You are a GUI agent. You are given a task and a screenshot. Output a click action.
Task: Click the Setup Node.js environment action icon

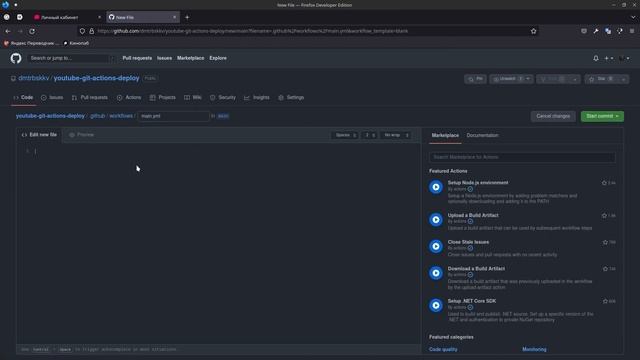tap(436, 187)
